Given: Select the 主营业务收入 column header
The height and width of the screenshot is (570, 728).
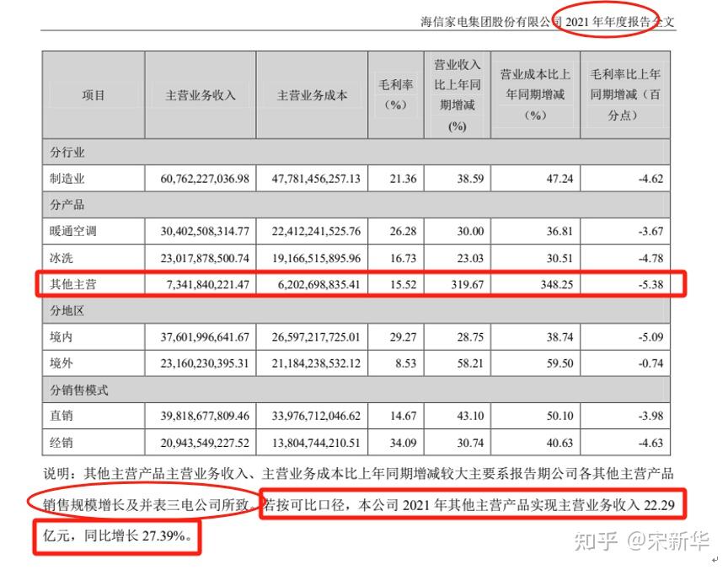Looking at the screenshot, I should pyautogui.click(x=200, y=94).
